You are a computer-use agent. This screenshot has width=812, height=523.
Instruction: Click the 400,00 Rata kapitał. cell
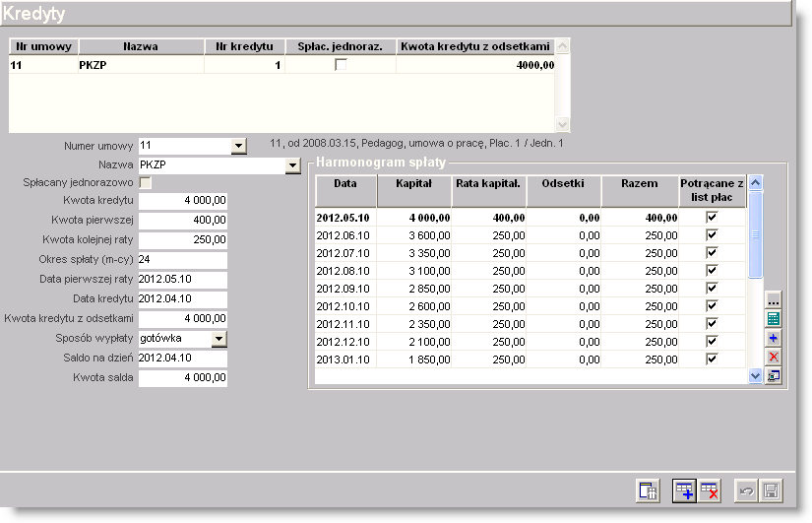(489, 218)
